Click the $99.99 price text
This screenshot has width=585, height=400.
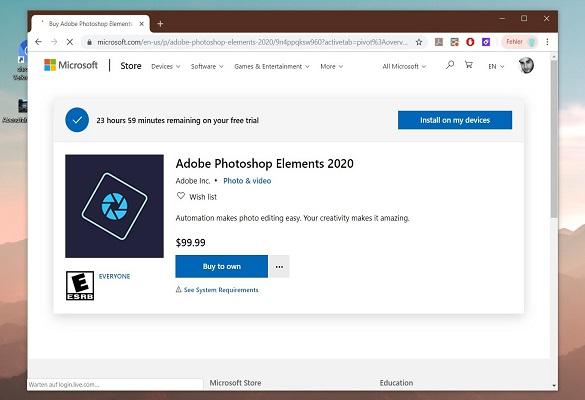coord(190,243)
